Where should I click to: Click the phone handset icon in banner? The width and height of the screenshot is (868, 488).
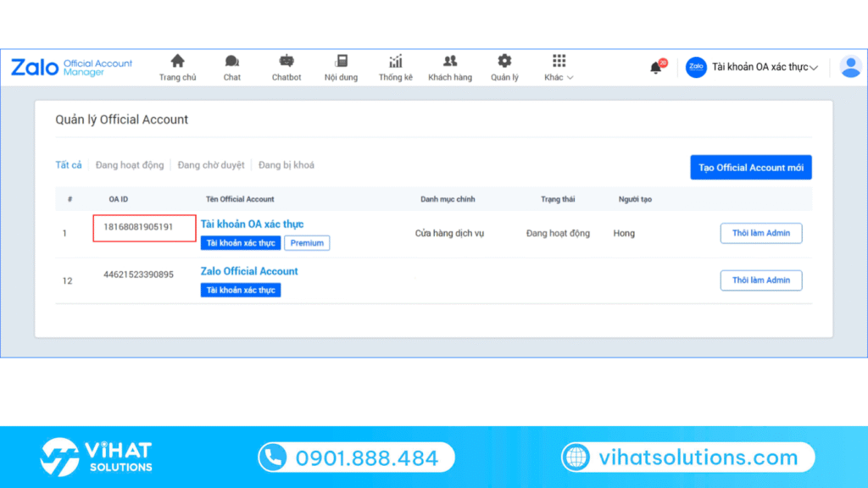(x=272, y=457)
